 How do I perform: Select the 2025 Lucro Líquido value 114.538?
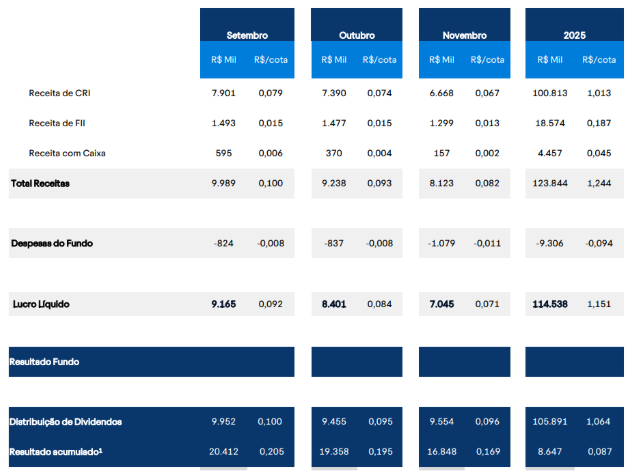click(x=550, y=303)
